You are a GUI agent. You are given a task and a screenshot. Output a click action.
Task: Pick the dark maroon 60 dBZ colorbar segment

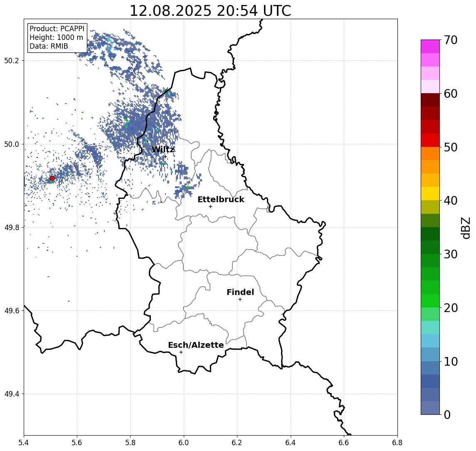(430, 100)
